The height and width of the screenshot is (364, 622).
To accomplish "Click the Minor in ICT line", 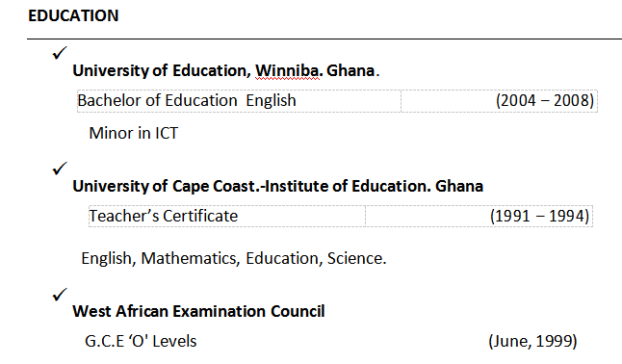I will pyautogui.click(x=134, y=133).
